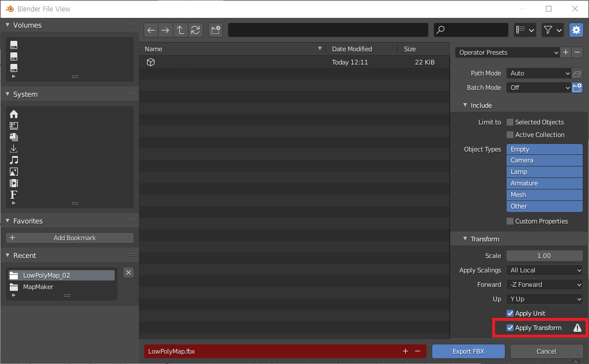
Task: Open Operator Presets dropdown
Action: click(508, 52)
